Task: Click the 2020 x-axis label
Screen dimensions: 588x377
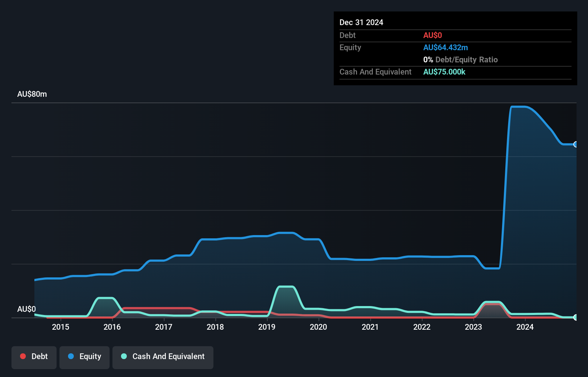Action: coord(318,327)
